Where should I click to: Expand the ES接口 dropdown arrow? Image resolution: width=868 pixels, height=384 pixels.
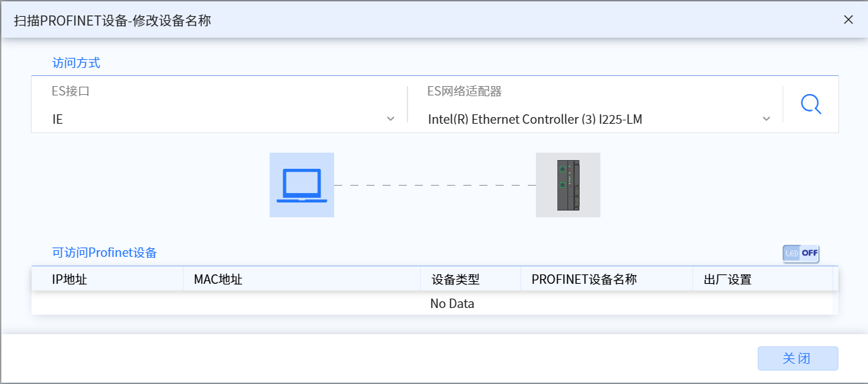[391, 119]
